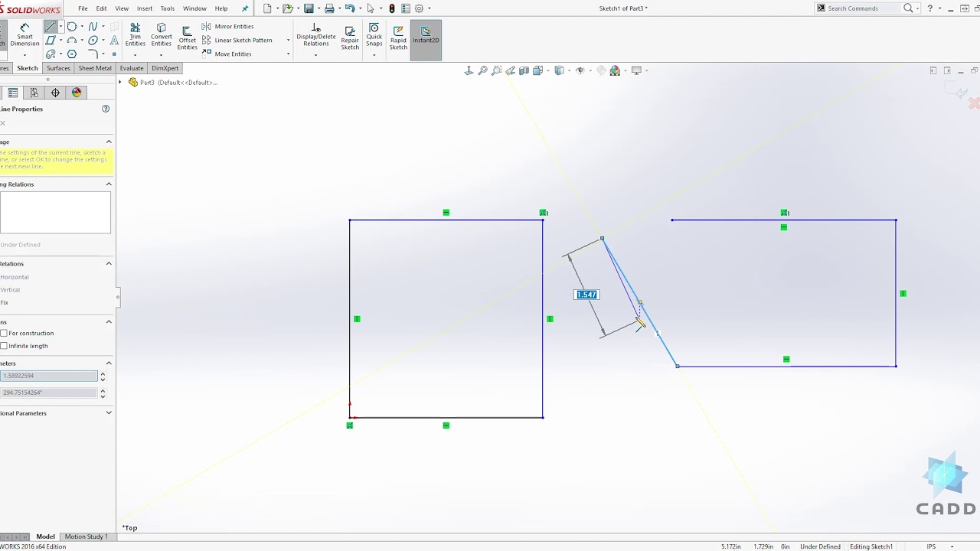Select the Ellipse sketch tool
This screenshot has height=551, width=980.
(x=93, y=41)
